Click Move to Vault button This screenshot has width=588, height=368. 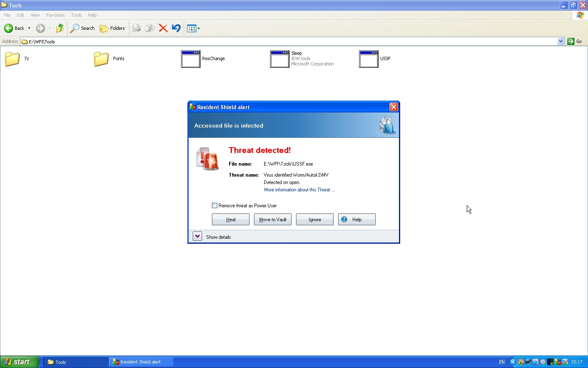[x=273, y=220]
